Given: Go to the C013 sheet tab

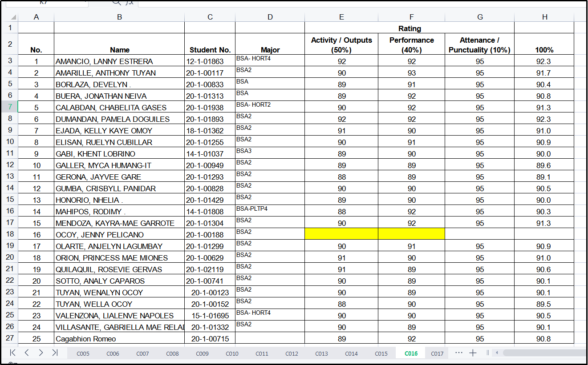Looking at the screenshot, I should [x=321, y=354].
